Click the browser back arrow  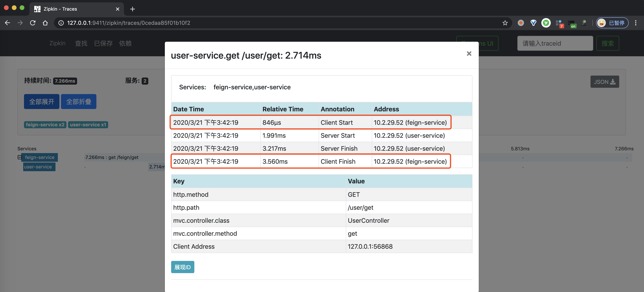(7, 23)
